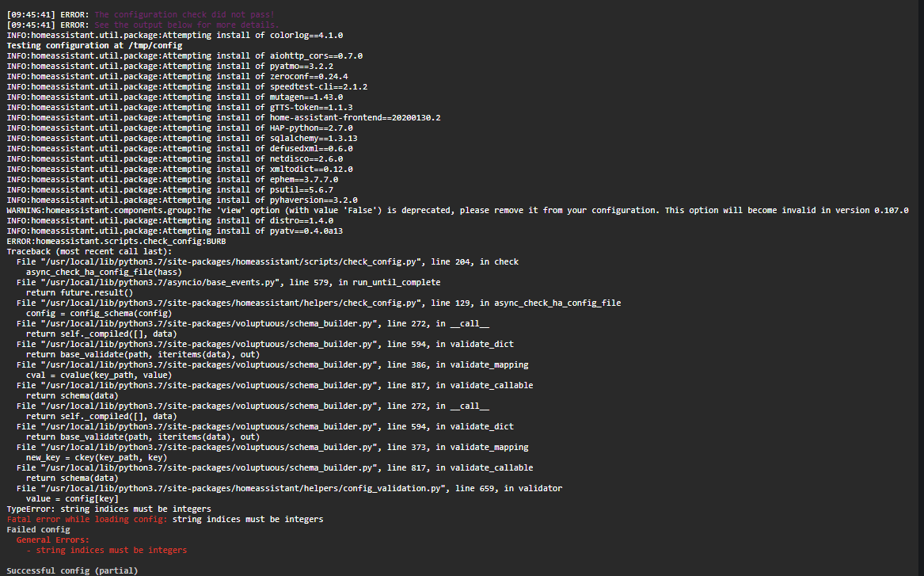Click the zeroconf==0.24.4 install line
The image size is (924, 576).
point(177,76)
